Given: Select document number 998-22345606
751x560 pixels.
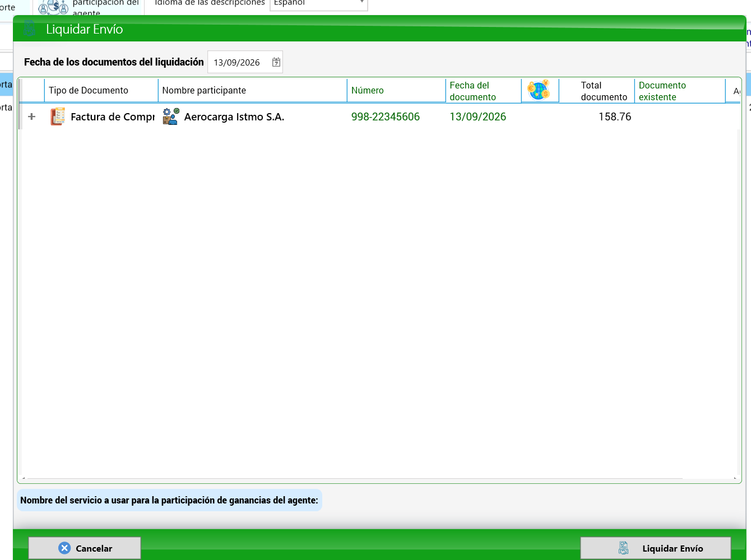Looking at the screenshot, I should pyautogui.click(x=386, y=116).
